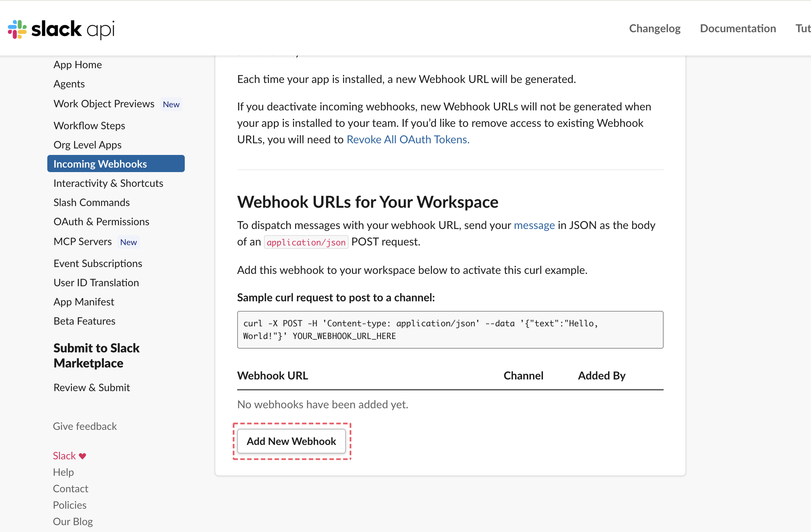Screen dimensions: 811x532
Task: Click the application/json inline code text
Action: [306, 242]
